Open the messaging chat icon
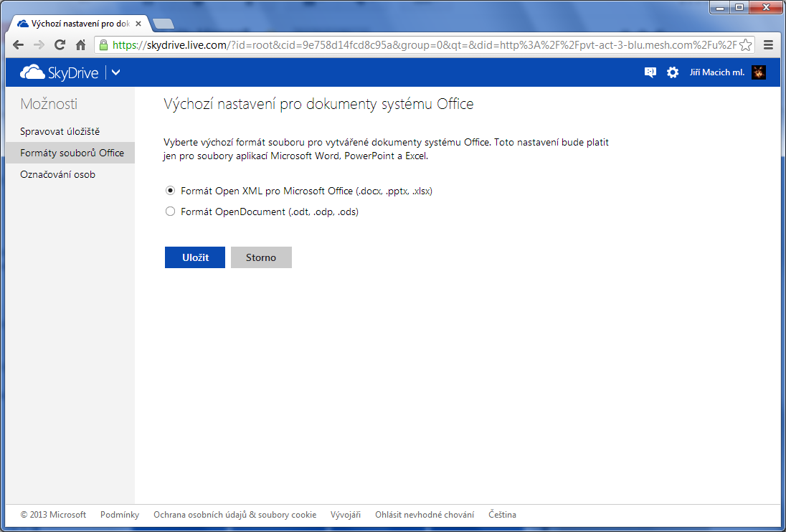786x532 pixels. point(650,72)
